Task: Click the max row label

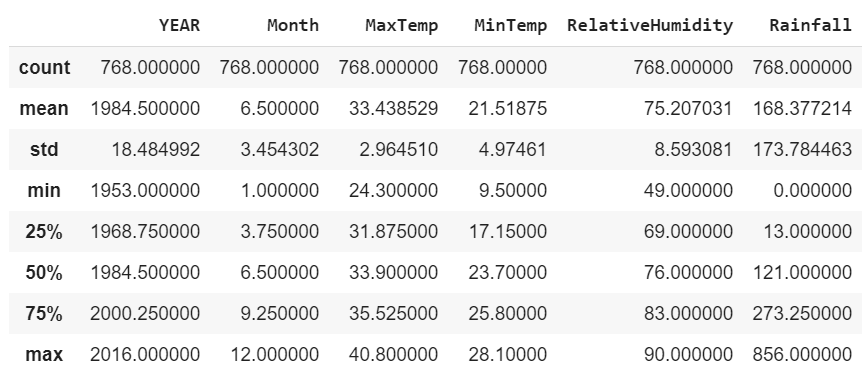Action: pos(44,354)
